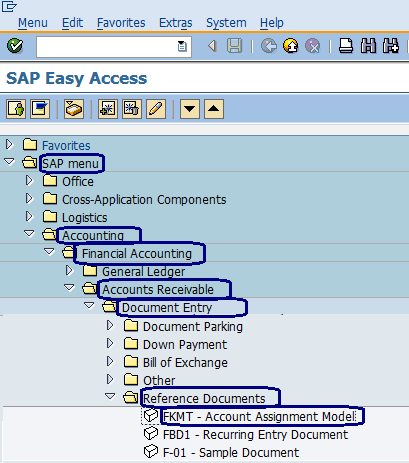Expand the Other node arrow

(x=110, y=379)
